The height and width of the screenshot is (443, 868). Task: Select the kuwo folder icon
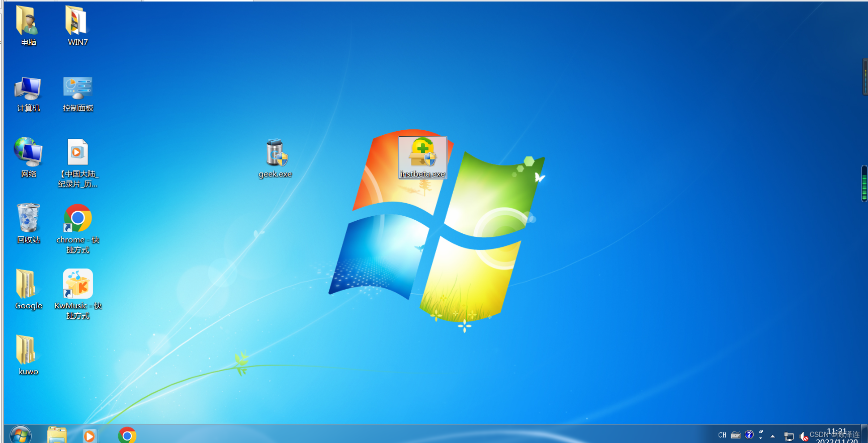[x=26, y=349]
